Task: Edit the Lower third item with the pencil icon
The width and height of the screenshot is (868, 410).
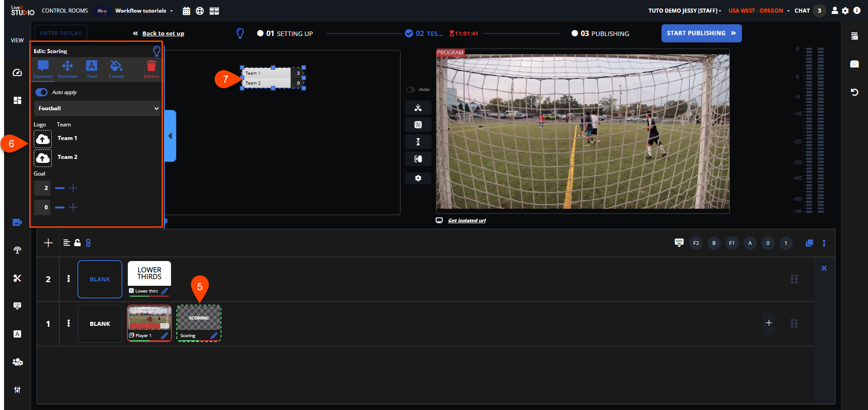Action: (x=164, y=291)
